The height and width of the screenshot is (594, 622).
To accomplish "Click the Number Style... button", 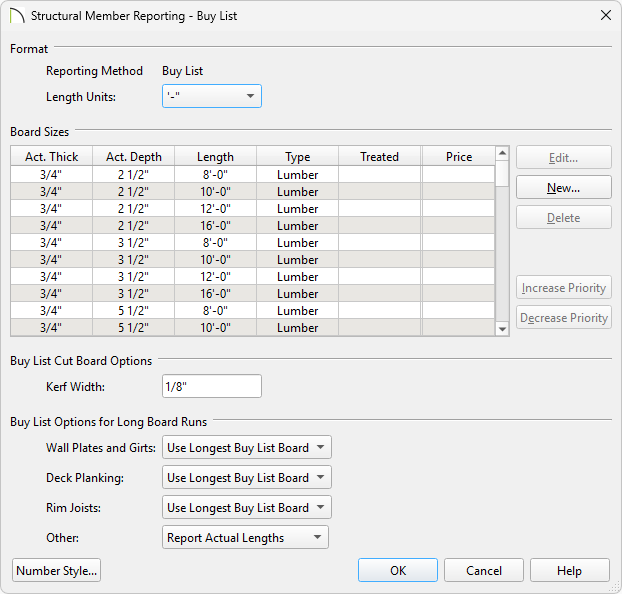I will pos(56,571).
